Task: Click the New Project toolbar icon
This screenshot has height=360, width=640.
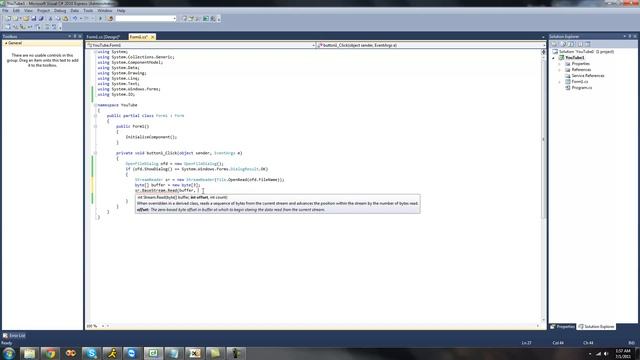Action: 9,18
